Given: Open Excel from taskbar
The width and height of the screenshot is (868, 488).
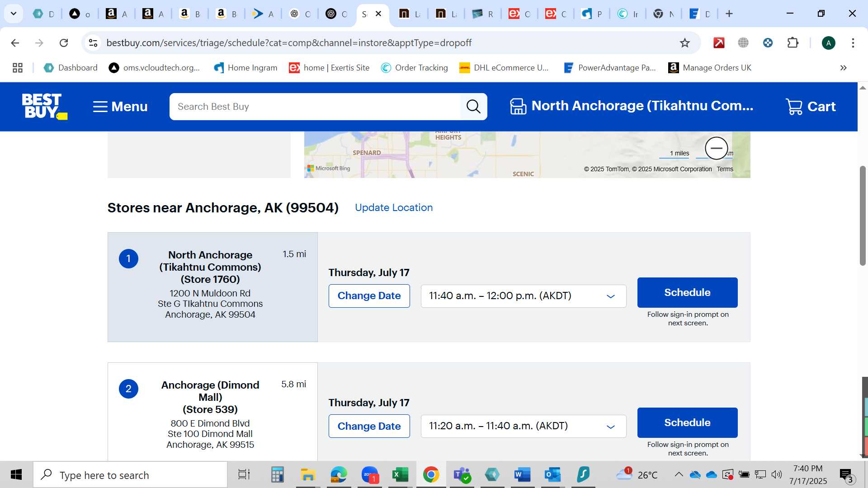Looking at the screenshot, I should tap(400, 475).
